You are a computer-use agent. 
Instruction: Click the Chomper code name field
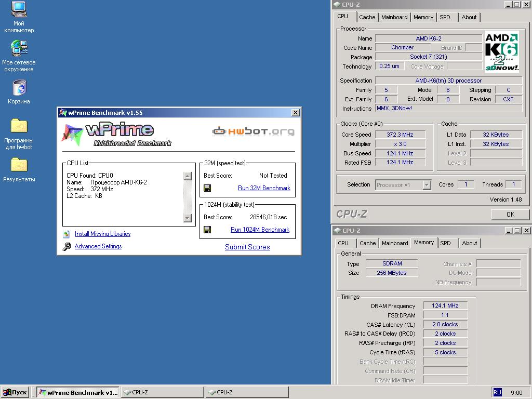(x=403, y=47)
